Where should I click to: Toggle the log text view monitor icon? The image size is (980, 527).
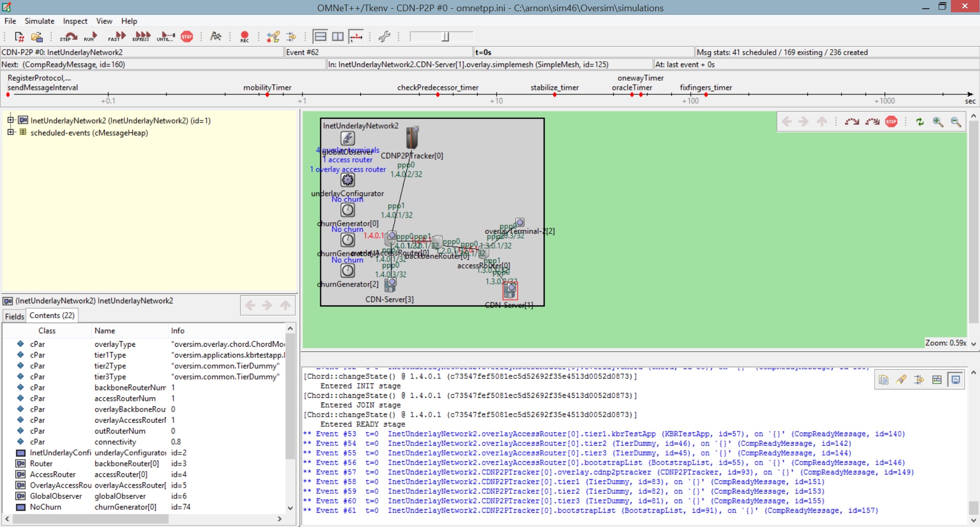(955, 379)
